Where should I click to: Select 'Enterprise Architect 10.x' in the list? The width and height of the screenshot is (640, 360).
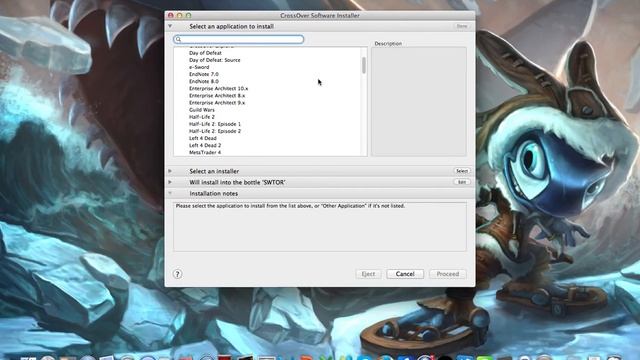pos(218,89)
